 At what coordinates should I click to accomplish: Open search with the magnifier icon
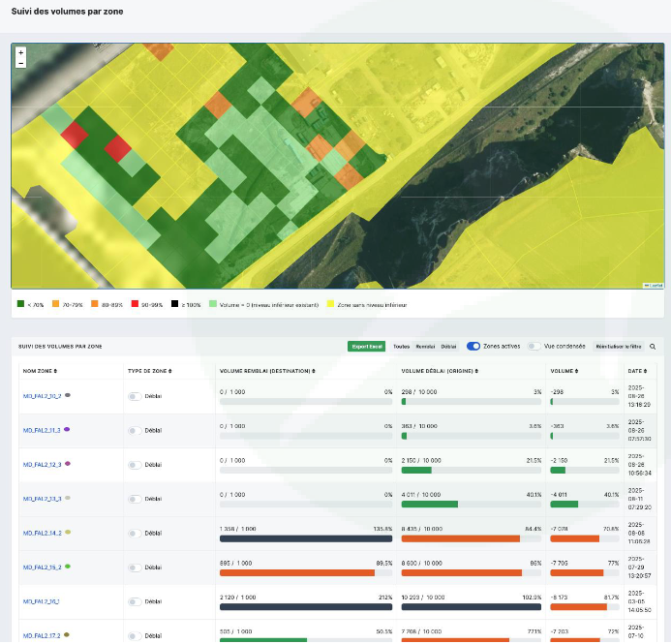[653, 347]
